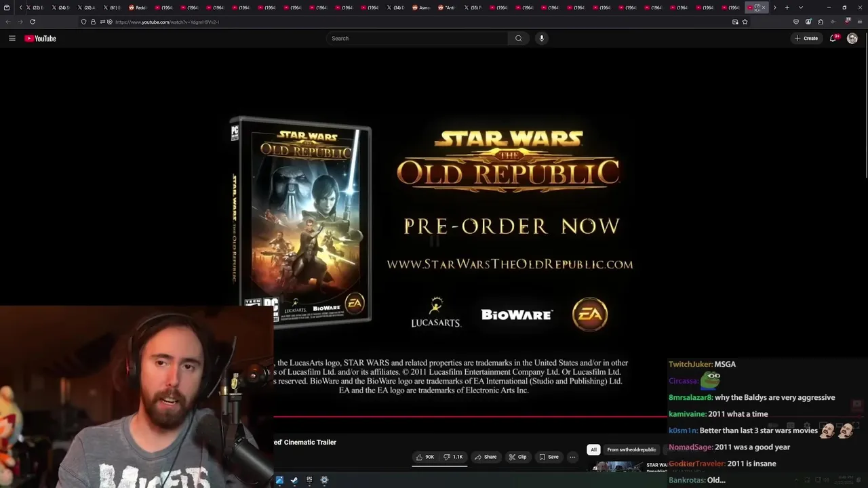This screenshot has width=868, height=488.
Task: Submit search with the magnifier button
Action: coord(519,39)
